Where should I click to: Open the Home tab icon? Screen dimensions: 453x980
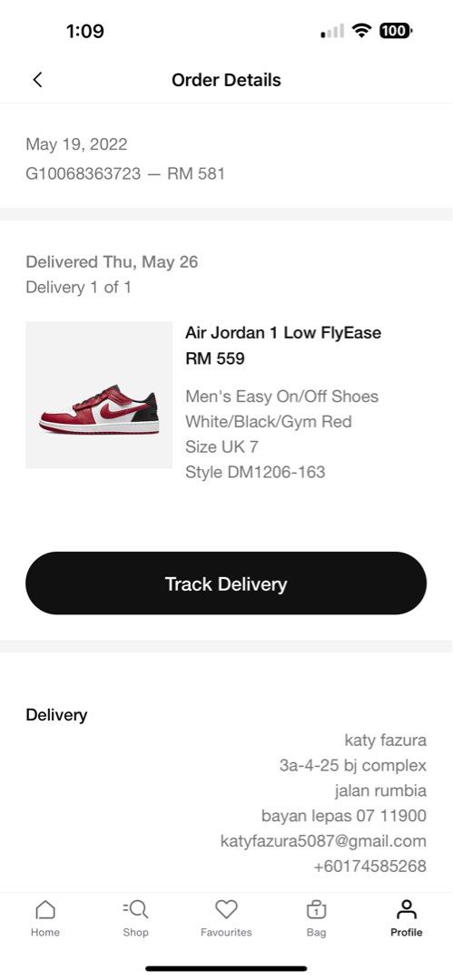pos(45,909)
